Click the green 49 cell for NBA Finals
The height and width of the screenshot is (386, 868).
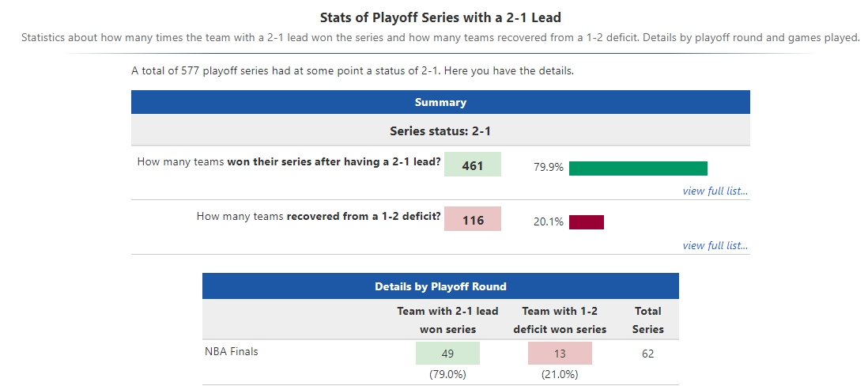pos(447,354)
